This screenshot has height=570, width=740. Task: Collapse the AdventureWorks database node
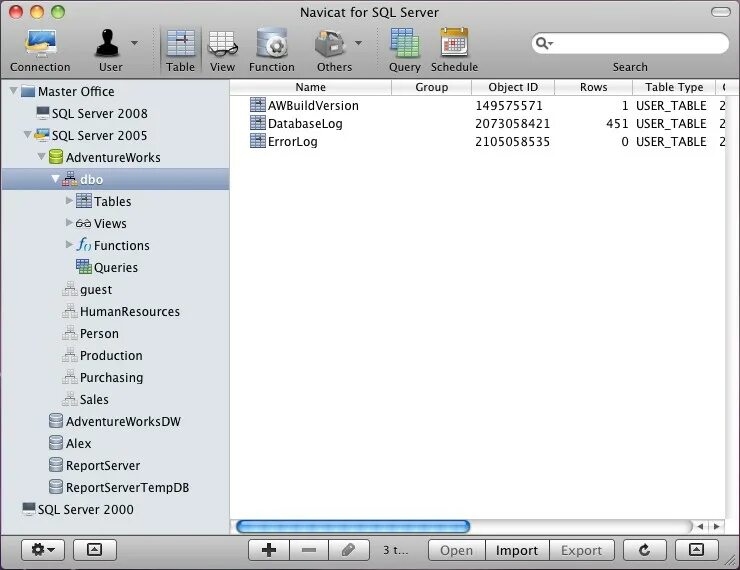(42, 156)
